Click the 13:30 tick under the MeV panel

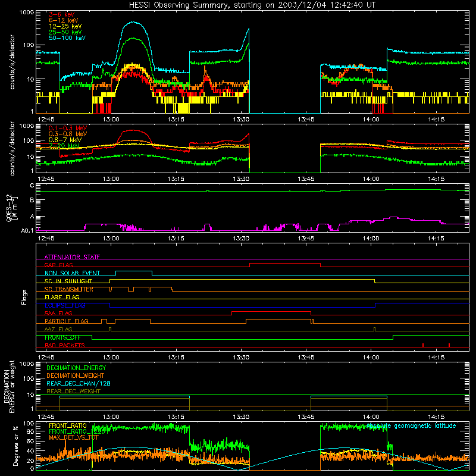(x=241, y=179)
